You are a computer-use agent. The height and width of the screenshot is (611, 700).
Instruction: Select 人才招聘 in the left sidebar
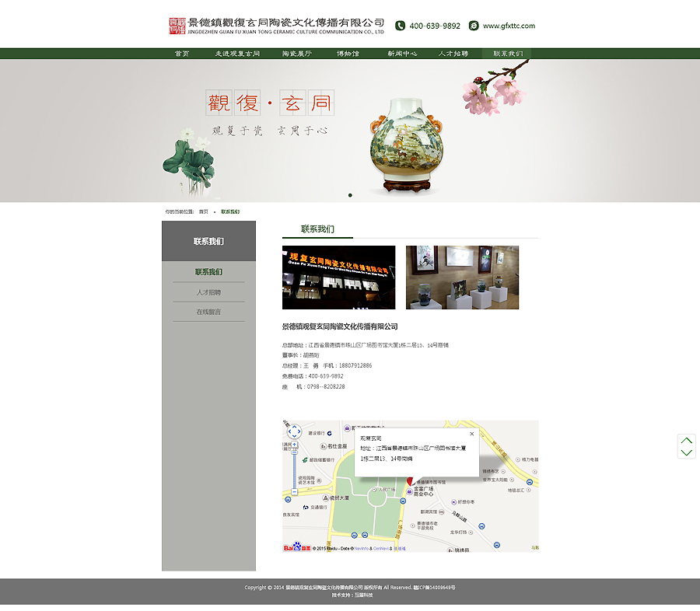click(x=208, y=292)
